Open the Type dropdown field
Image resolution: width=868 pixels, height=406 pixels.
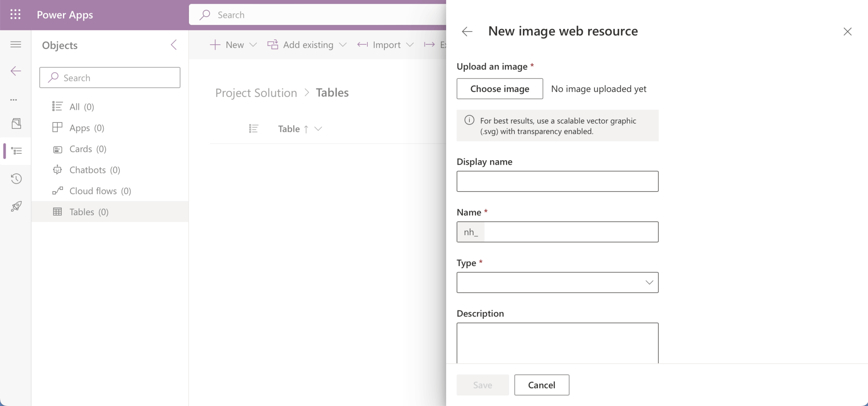point(557,282)
